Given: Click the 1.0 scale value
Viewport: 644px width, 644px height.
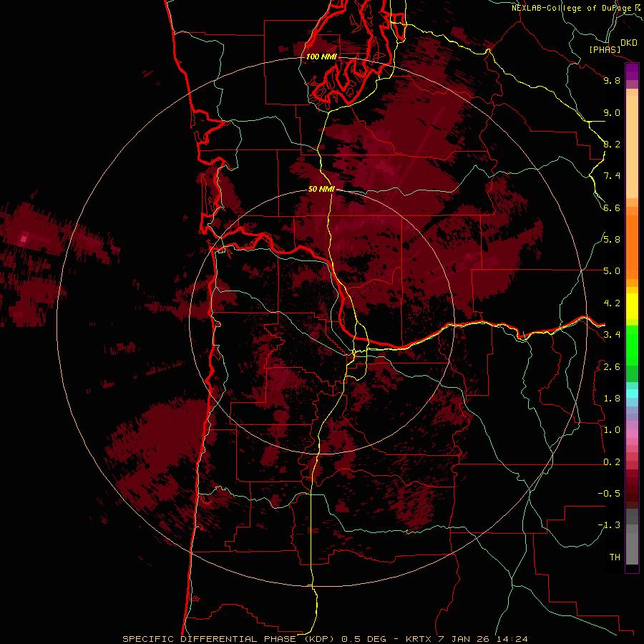Looking at the screenshot, I should 612,430.
